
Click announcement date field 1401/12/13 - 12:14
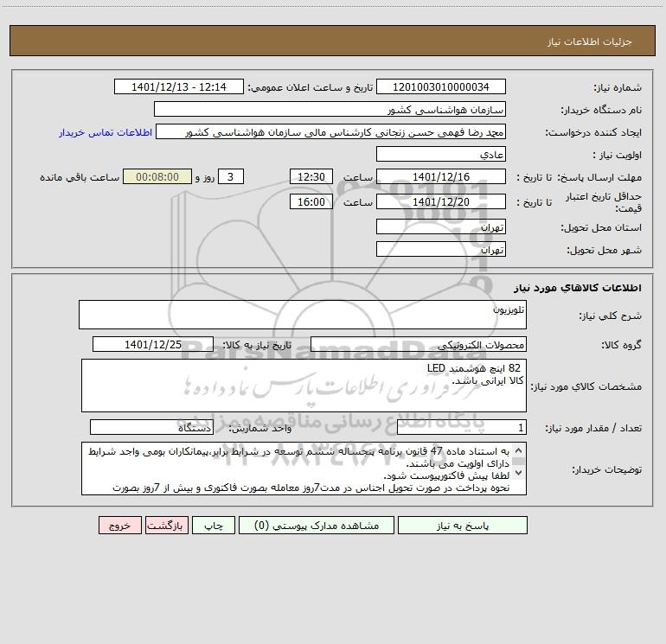click(x=179, y=87)
